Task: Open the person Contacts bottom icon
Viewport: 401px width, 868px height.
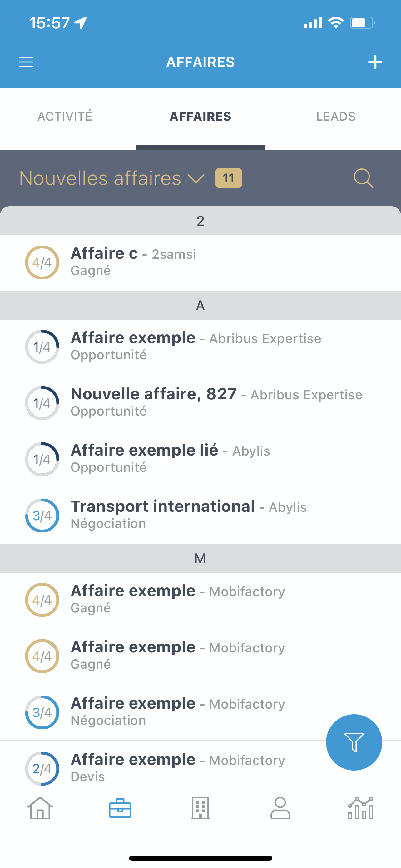Action: pos(280,808)
